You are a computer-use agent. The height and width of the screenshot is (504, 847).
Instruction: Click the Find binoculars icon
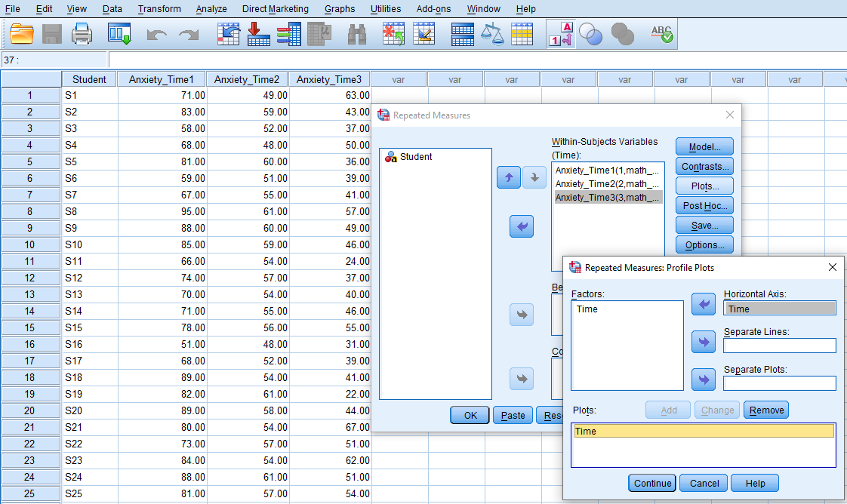tap(357, 34)
